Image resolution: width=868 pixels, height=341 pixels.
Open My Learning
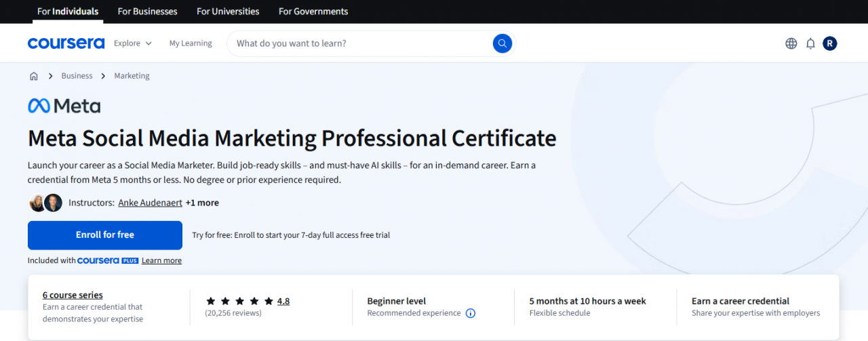click(191, 43)
